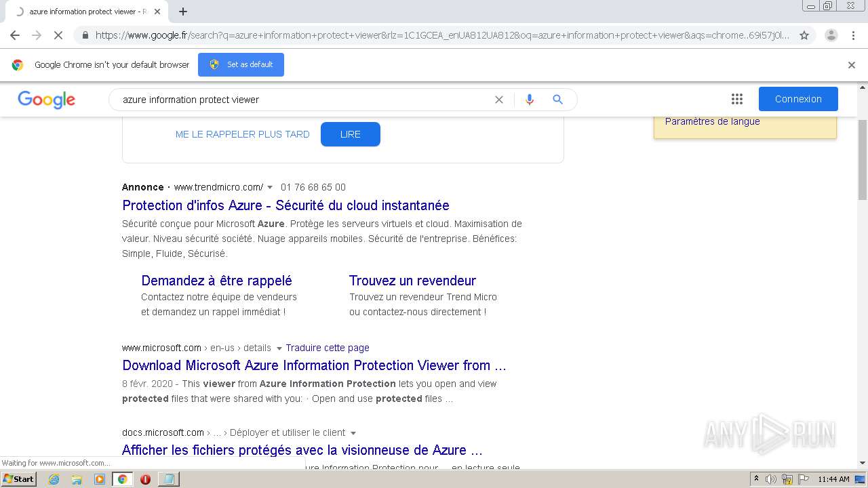Open the notepad document taskbar icon
868x488 pixels.
(x=168, y=479)
